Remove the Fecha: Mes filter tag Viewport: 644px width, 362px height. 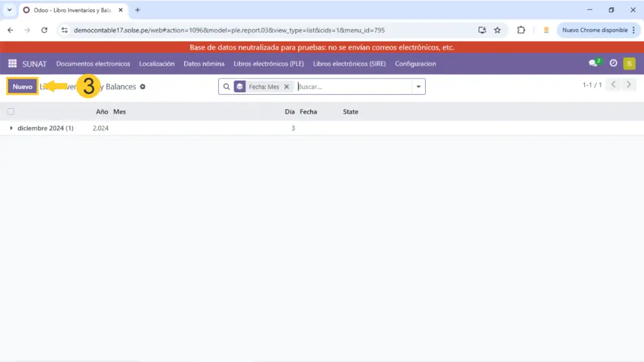[287, 87]
